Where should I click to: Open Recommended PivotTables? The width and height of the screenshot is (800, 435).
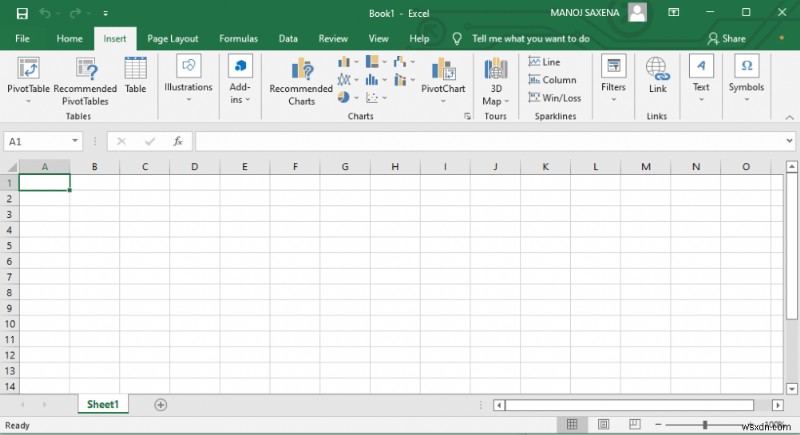pos(85,69)
